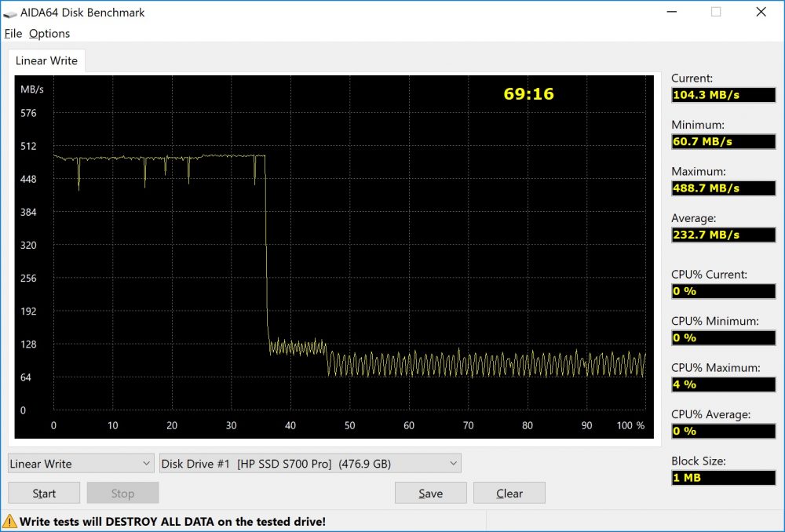Click the grayed-out Stop button

tap(122, 493)
